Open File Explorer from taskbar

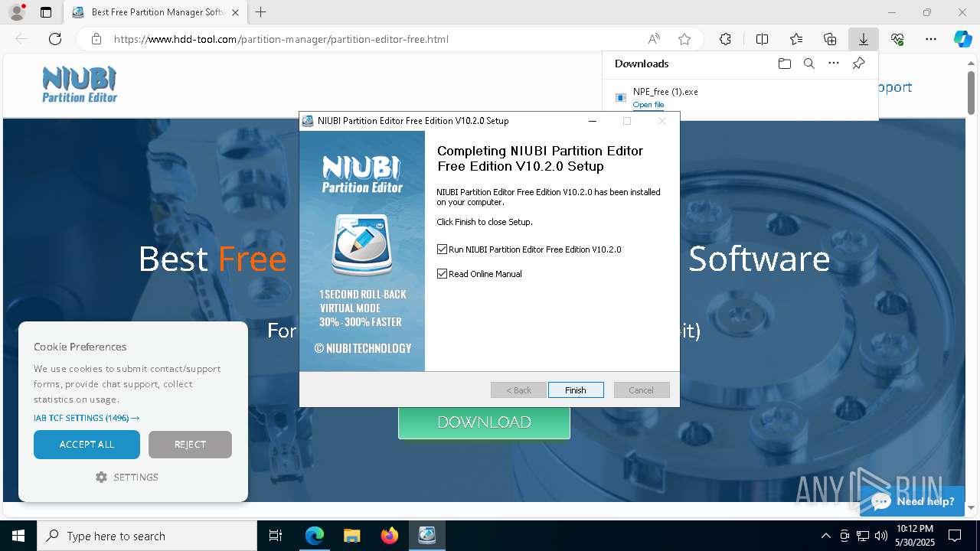pos(352,536)
